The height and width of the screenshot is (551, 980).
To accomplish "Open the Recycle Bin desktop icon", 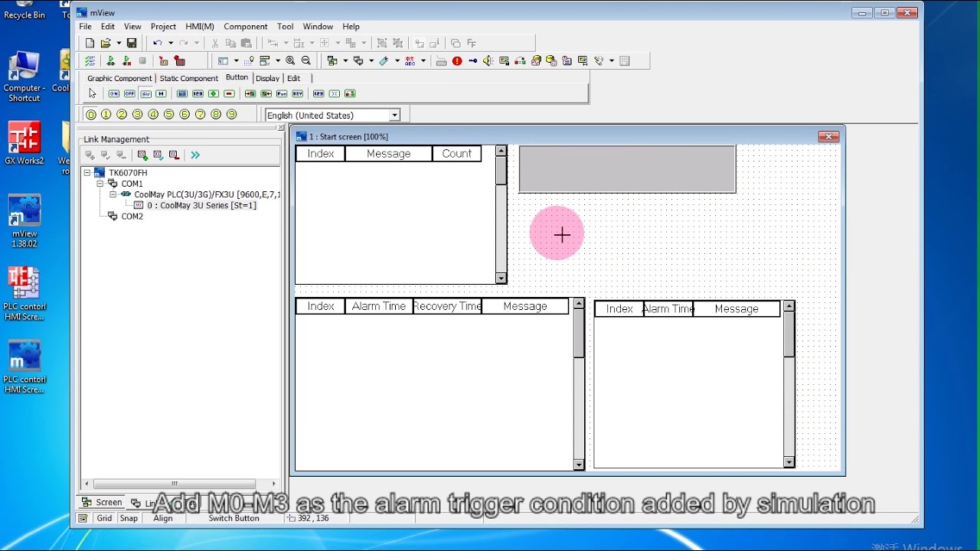I will (x=24, y=10).
